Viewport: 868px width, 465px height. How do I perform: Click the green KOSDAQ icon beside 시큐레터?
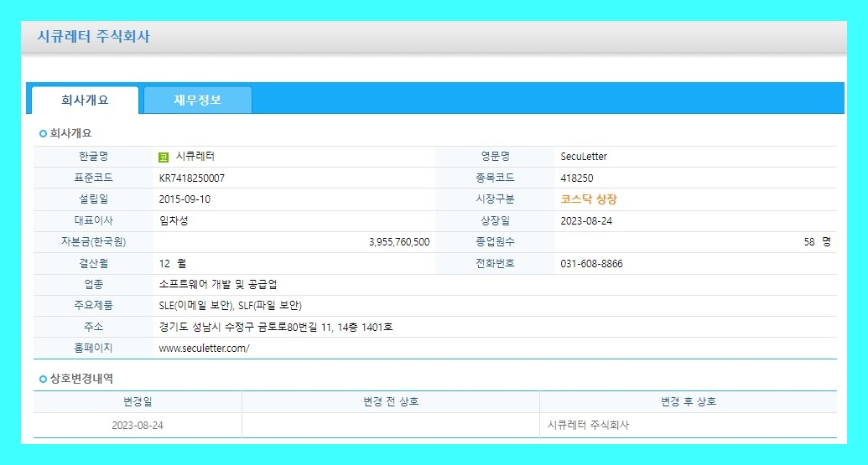[164, 157]
